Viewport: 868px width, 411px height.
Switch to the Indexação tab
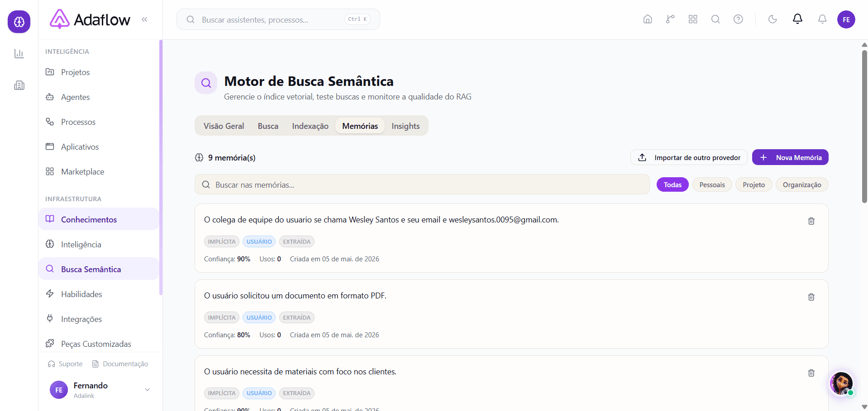[x=310, y=126]
